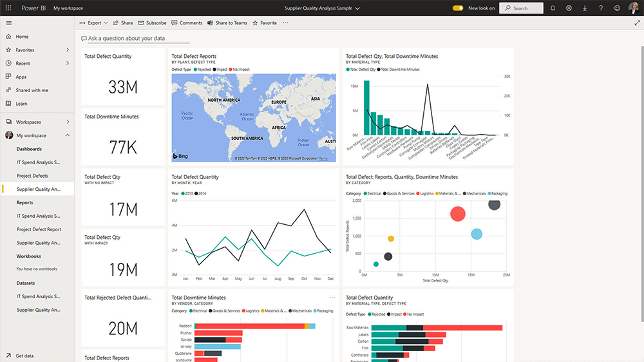Click the notifications bell icon
Viewport: 644px width, 362px height.
click(553, 8)
